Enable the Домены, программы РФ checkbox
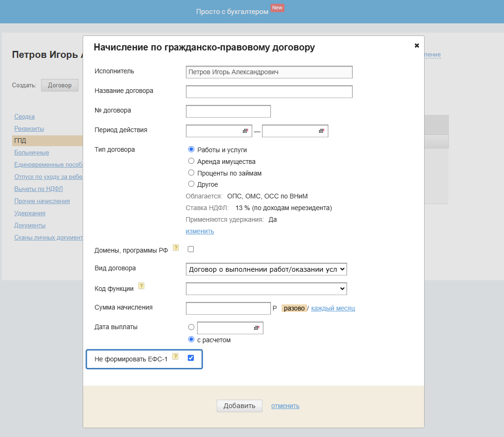This screenshot has height=437, width=504. click(x=191, y=249)
